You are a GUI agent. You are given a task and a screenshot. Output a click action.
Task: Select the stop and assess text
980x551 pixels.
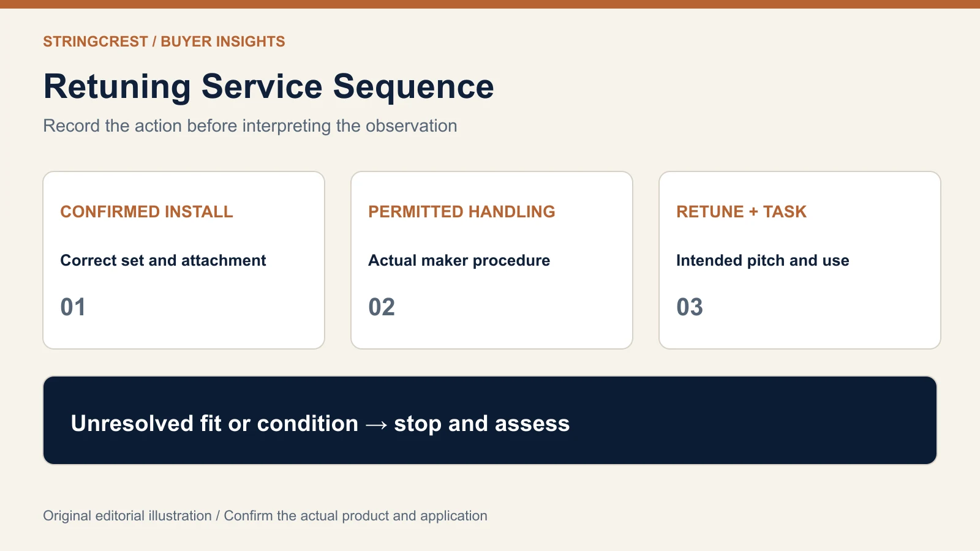click(482, 424)
